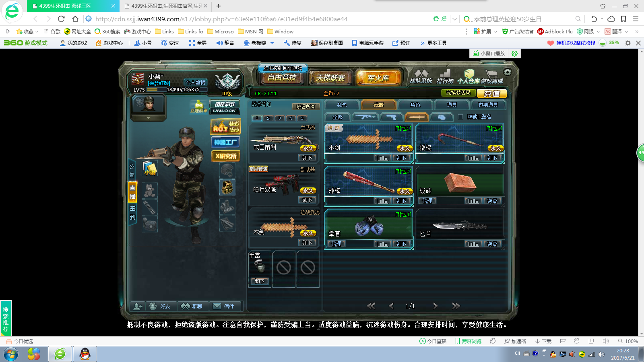Expand the 扩展 extensions dropdown
The height and width of the screenshot is (362, 644).
[x=495, y=32]
